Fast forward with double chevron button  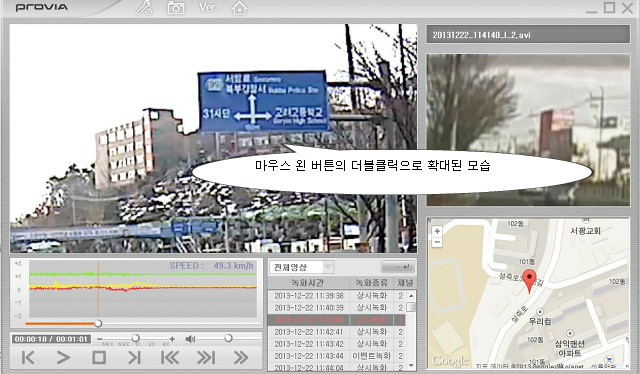pyautogui.click(x=241, y=358)
